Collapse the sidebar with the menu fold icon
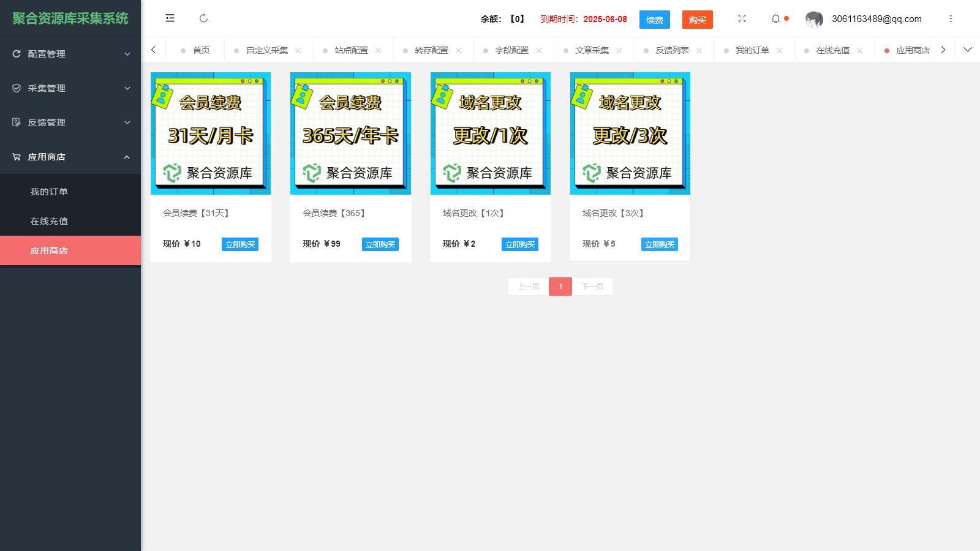The width and height of the screenshot is (980, 551). [170, 18]
